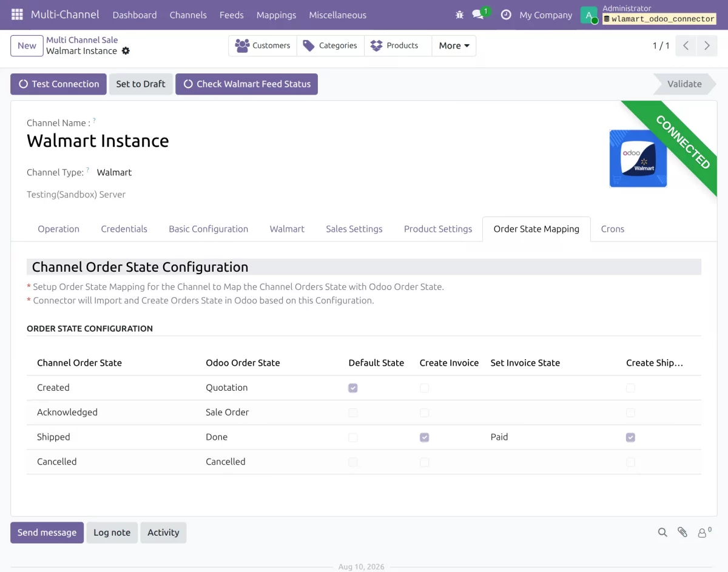The height and width of the screenshot is (572, 728).
Task: Open the apps grid menu icon
Action: click(x=17, y=15)
